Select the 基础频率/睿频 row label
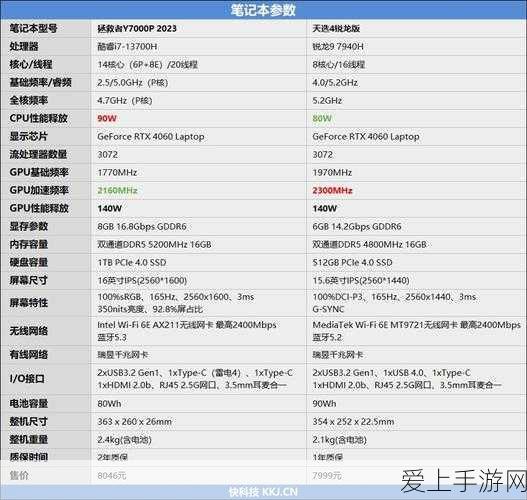527x500 pixels. 40,82
